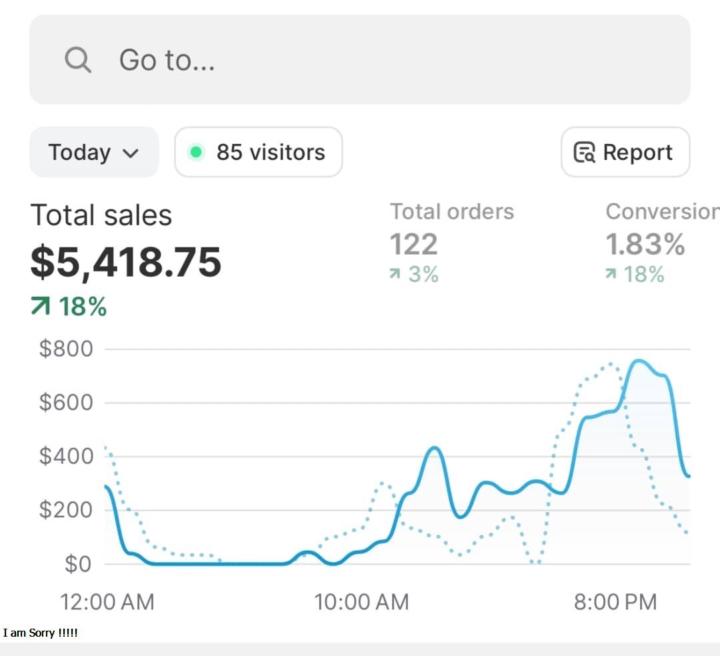Select the Total sales metric
The image size is (720, 656).
(x=101, y=215)
